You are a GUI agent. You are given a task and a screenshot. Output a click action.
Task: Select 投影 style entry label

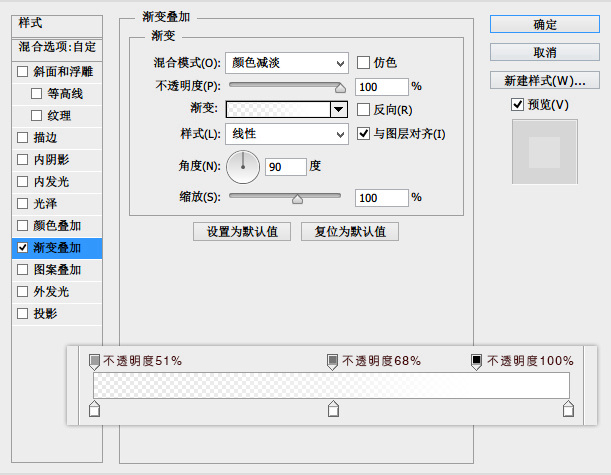(x=45, y=314)
